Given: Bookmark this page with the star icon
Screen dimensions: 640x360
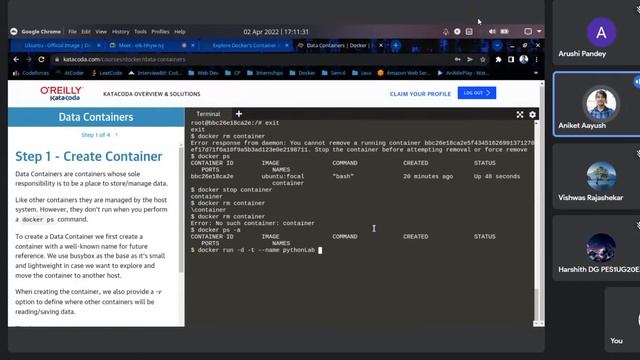Looking at the screenshot, I should pos(483,60).
